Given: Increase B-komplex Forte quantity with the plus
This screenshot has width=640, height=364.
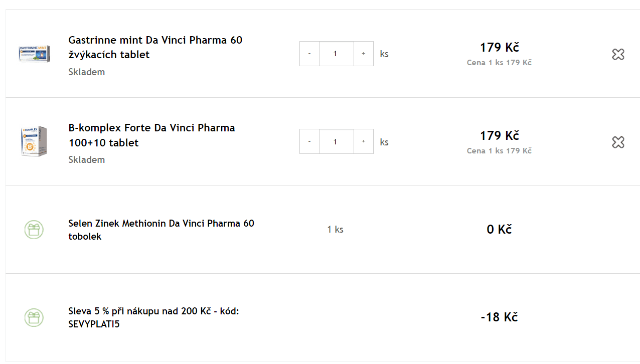Looking at the screenshot, I should [364, 141].
